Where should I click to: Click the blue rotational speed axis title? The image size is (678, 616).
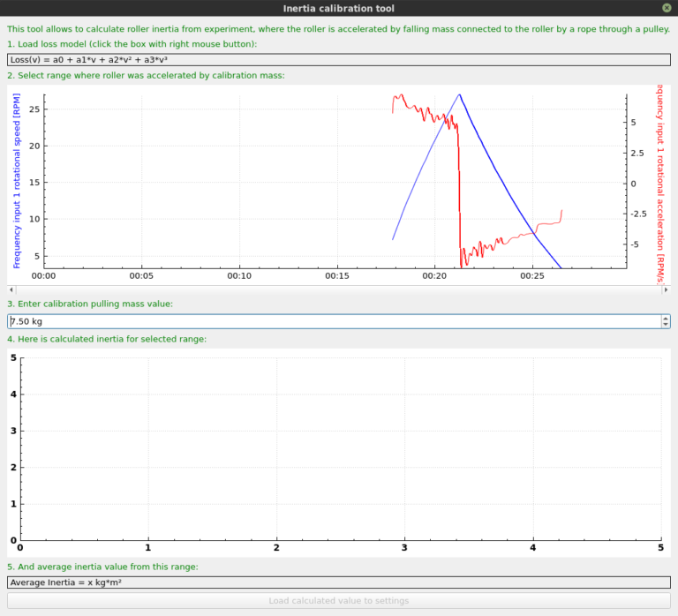click(x=17, y=183)
